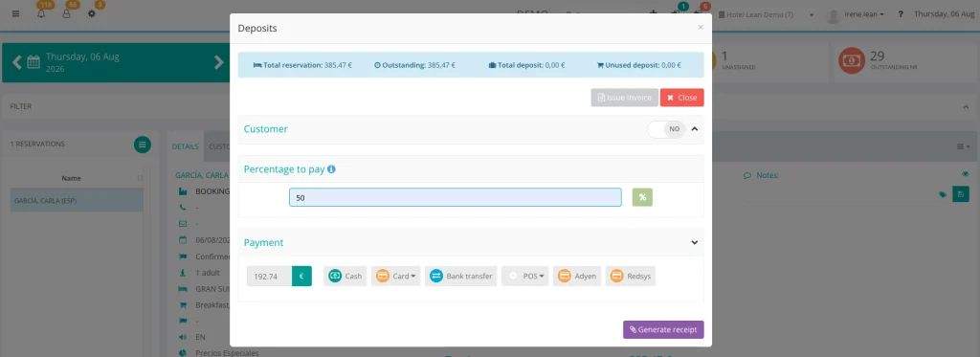980x357 pixels.
Task: Select Cash payment method
Action: [345, 276]
